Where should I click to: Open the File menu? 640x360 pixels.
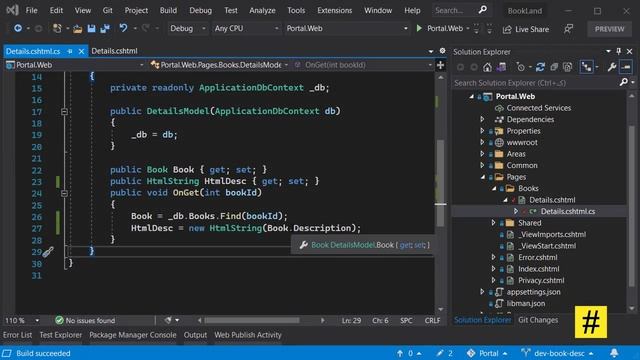click(x=31, y=10)
